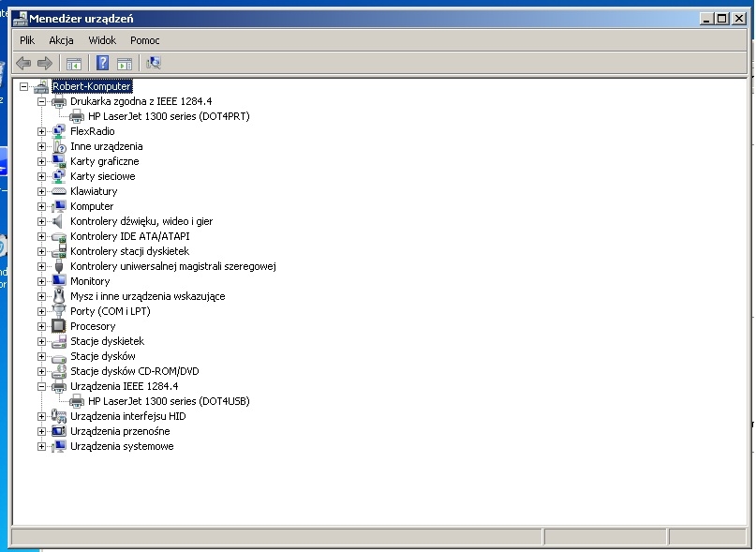Expand the Porty (COM i LPT) node
The width and height of the screenshot is (756, 552).
[x=41, y=311]
